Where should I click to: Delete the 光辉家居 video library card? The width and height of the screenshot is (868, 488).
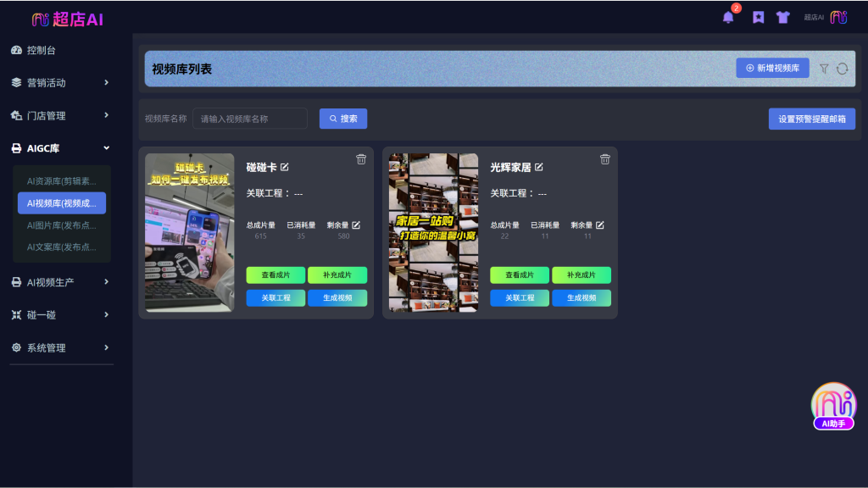pyautogui.click(x=605, y=159)
